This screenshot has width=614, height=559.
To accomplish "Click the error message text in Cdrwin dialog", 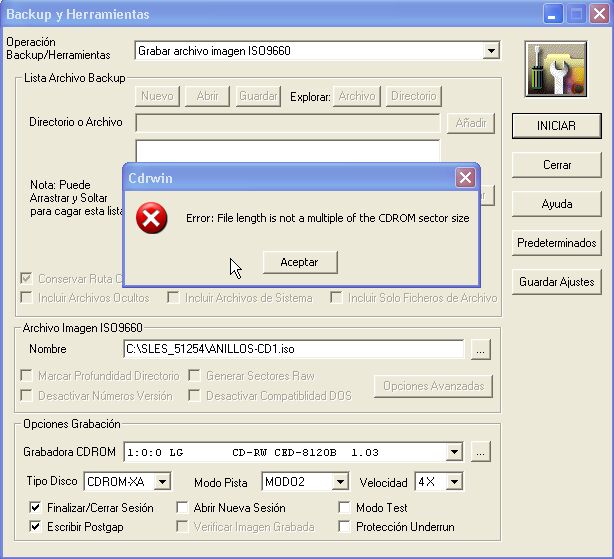I will pyautogui.click(x=327, y=218).
